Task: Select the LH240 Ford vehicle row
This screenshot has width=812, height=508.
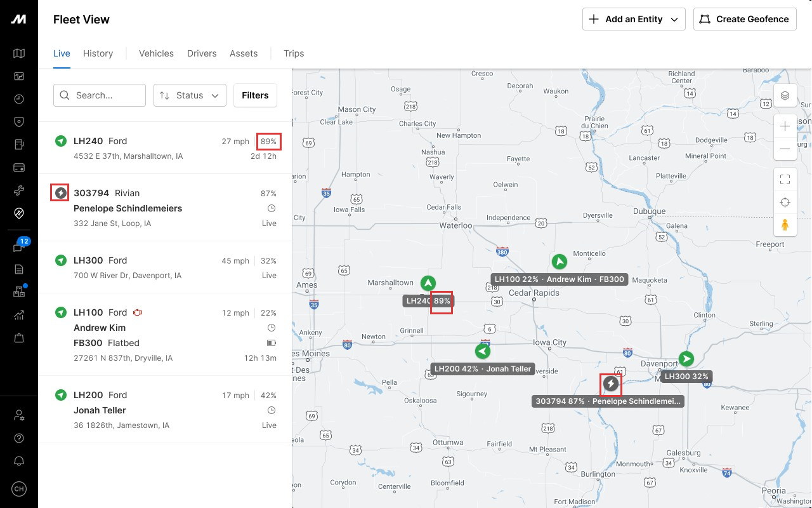Action: tap(165, 148)
